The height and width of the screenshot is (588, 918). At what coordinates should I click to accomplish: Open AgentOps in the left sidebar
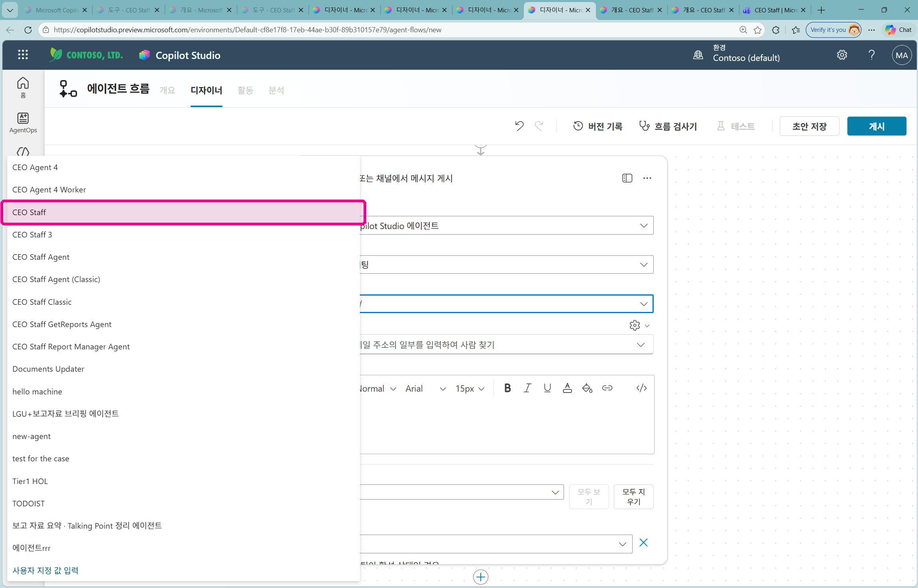(23, 123)
